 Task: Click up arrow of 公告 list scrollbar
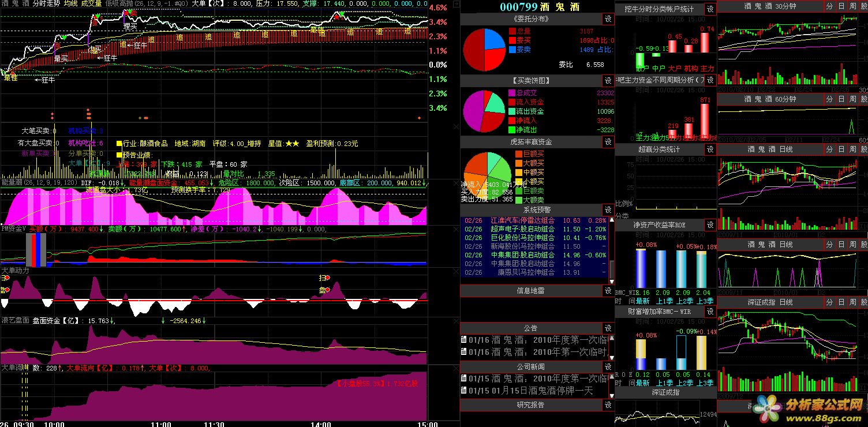pyautogui.click(x=611, y=338)
